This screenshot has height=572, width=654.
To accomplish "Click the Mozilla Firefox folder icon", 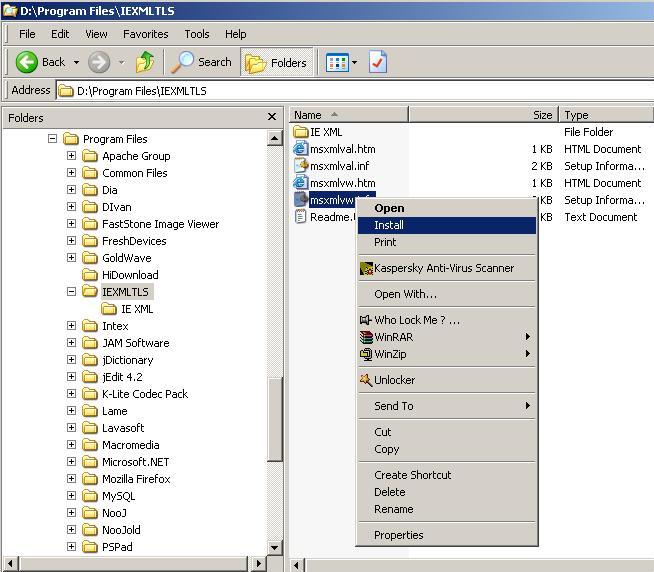I will coord(90,479).
